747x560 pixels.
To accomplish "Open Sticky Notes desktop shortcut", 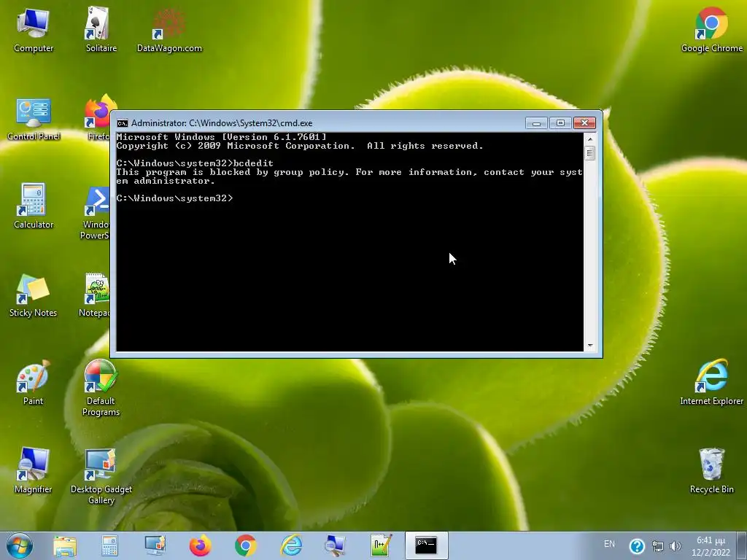I will pyautogui.click(x=33, y=295).
